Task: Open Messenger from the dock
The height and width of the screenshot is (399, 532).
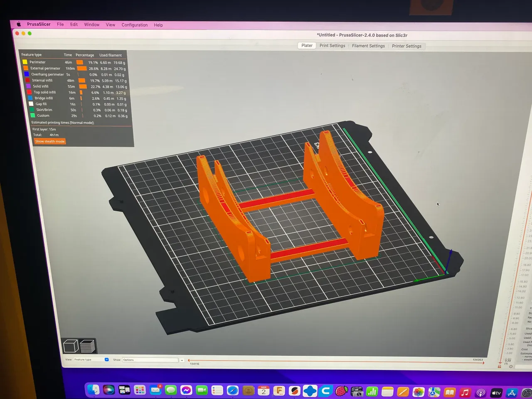Action: (186, 390)
